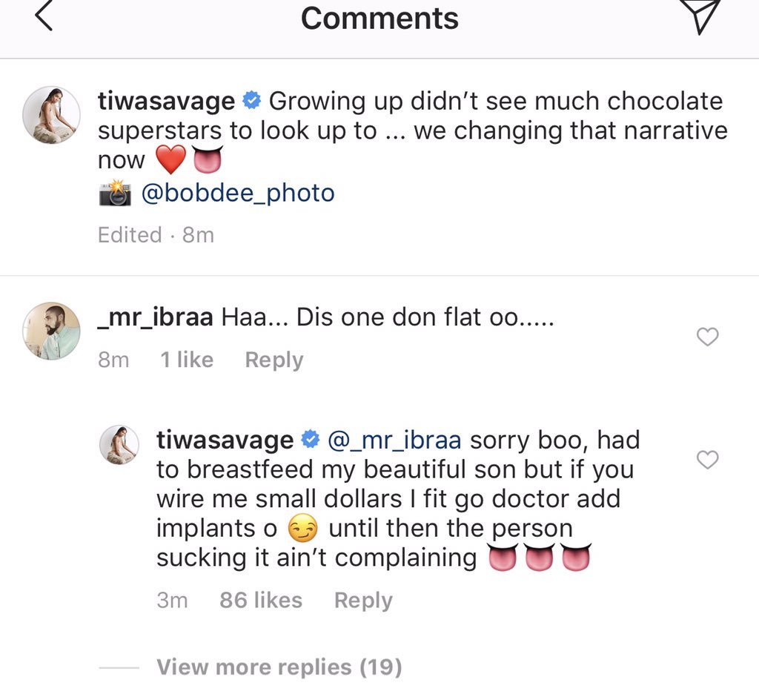Open tiwasavage profile picture in caption
Screen dimensions: 759x700
(x=51, y=114)
